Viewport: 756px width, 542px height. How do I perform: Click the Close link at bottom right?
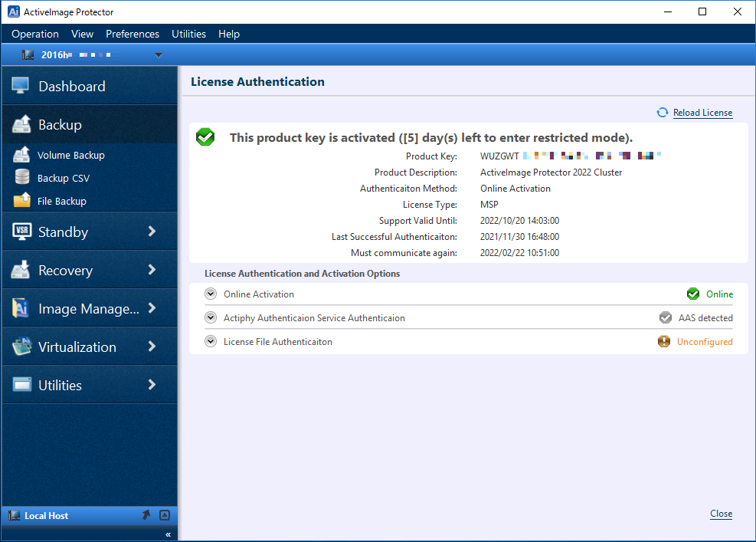pyautogui.click(x=721, y=514)
